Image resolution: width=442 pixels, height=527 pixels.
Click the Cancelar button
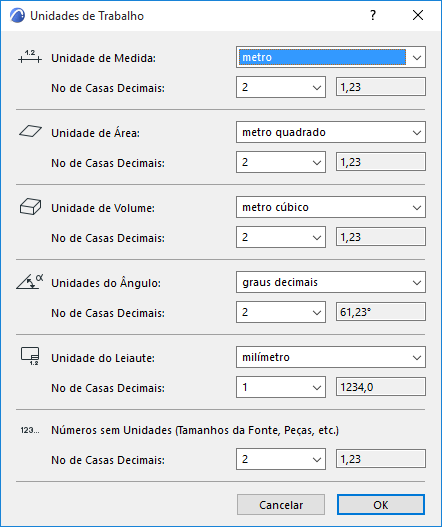click(x=281, y=504)
